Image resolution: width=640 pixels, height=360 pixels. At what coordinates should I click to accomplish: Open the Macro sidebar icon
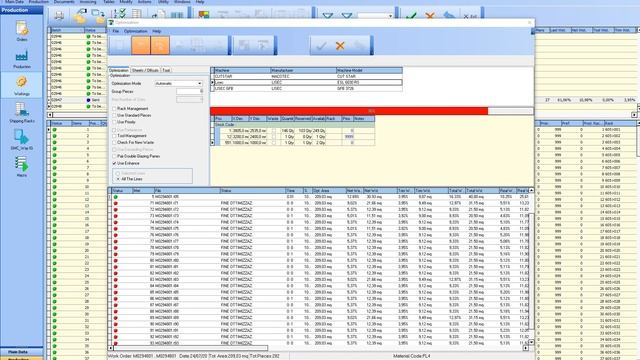tap(22, 167)
